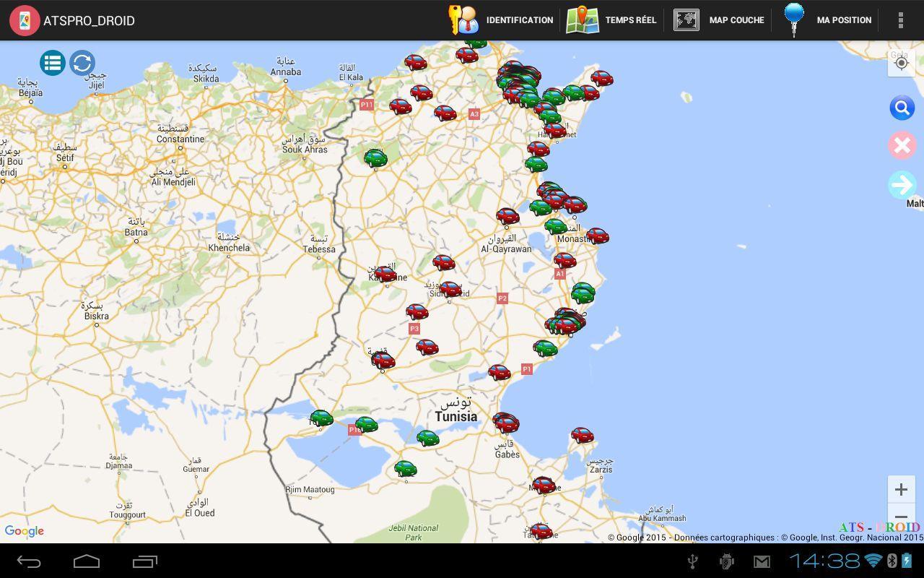
Task: Click the blue magnifier search icon
Action: [x=902, y=108]
